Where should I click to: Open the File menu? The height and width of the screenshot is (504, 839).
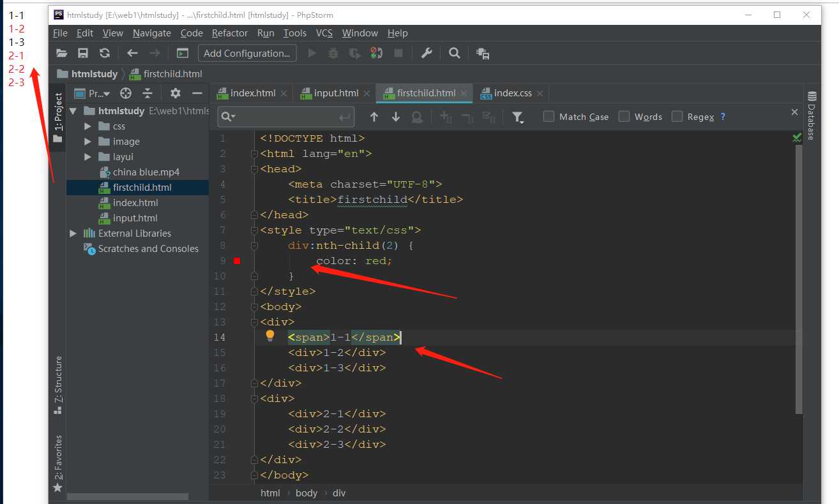tap(61, 33)
